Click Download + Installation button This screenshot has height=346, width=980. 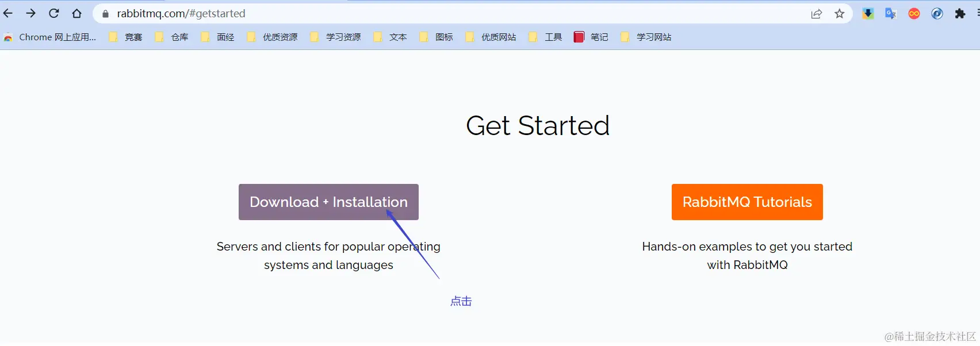(x=328, y=202)
